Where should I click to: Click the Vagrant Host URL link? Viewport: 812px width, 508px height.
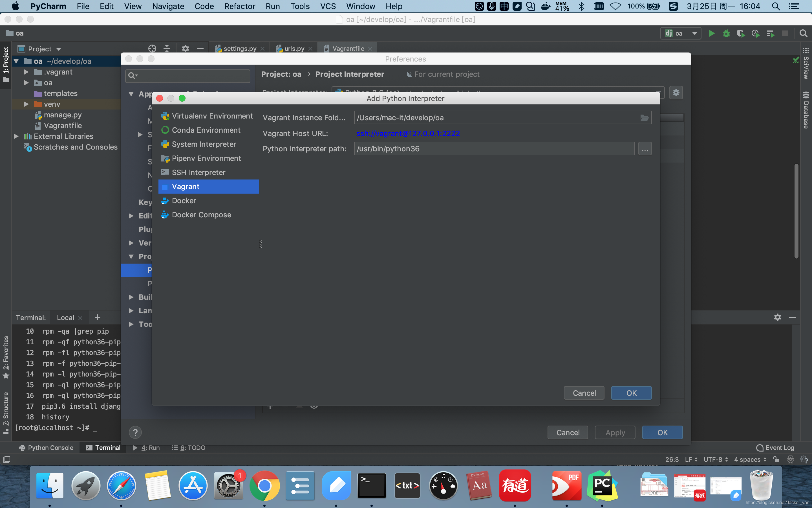click(x=408, y=133)
